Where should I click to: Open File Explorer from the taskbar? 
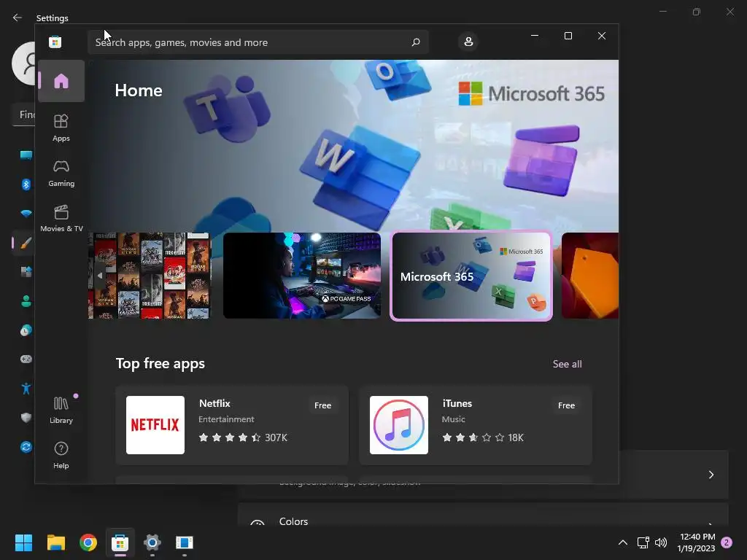point(55,542)
